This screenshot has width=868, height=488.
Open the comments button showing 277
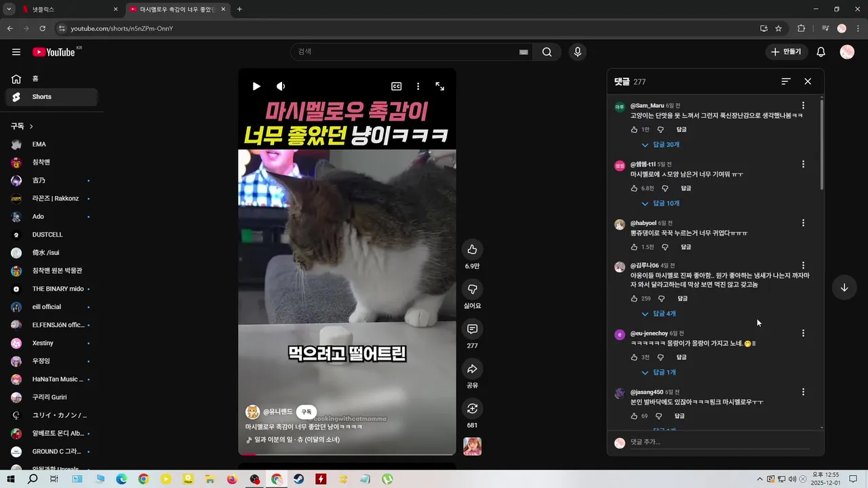pos(472,329)
